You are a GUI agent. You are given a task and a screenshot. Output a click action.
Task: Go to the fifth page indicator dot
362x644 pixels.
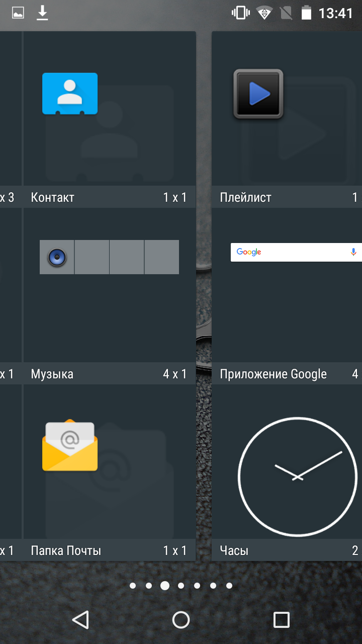pyautogui.click(x=197, y=586)
